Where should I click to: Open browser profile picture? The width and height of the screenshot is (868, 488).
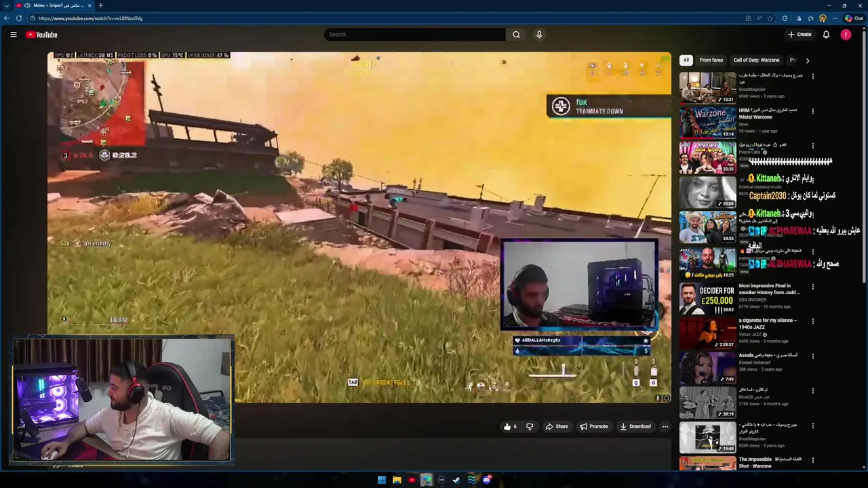[x=823, y=18]
